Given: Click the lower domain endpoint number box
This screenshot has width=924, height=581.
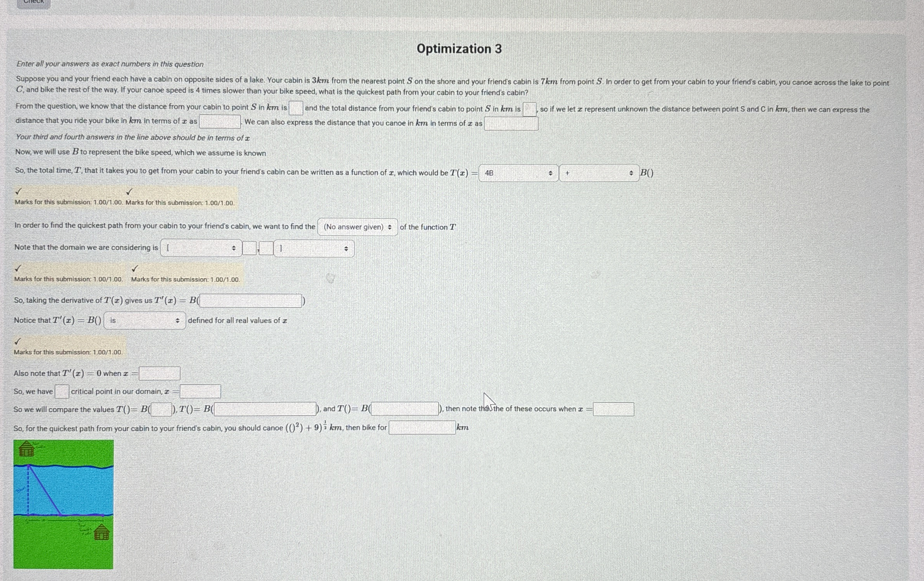Looking at the screenshot, I should tap(249, 248).
